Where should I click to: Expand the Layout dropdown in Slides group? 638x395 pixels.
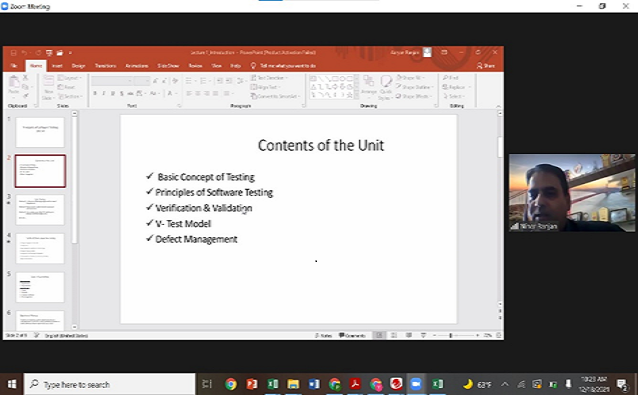click(70, 78)
